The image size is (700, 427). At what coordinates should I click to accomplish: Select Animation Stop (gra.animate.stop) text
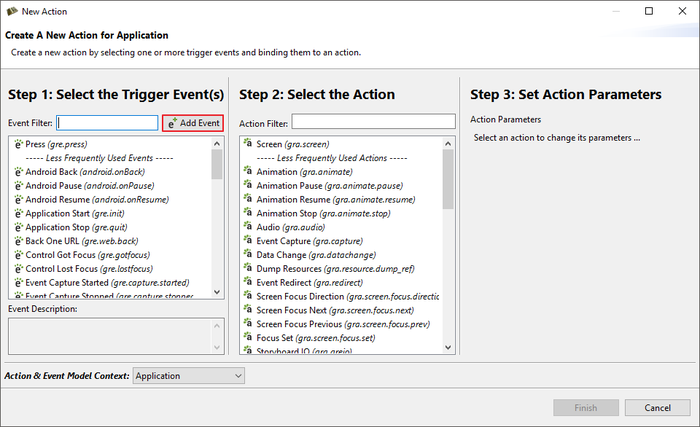(x=323, y=214)
